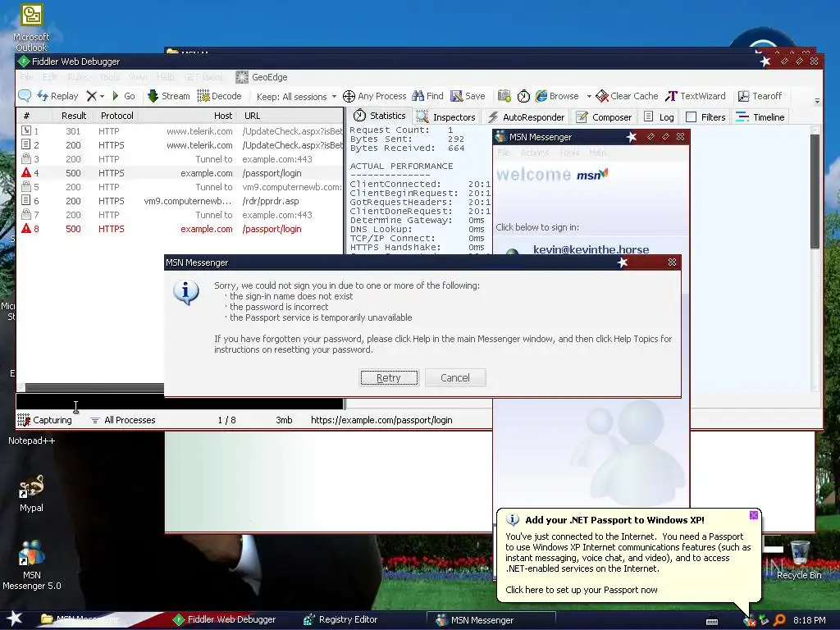This screenshot has width=840, height=630.
Task: Select red session 8 /passport/login
Action: pos(180,229)
